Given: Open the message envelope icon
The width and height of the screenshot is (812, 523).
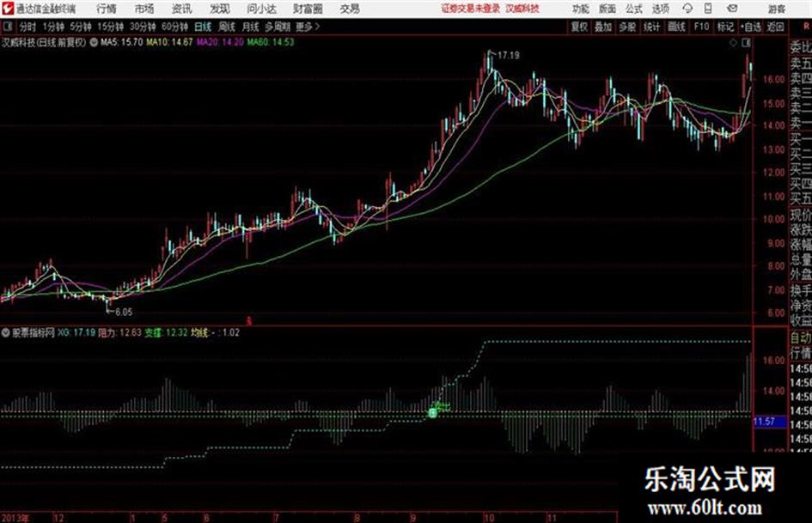Looking at the screenshot, I should pos(732,9).
